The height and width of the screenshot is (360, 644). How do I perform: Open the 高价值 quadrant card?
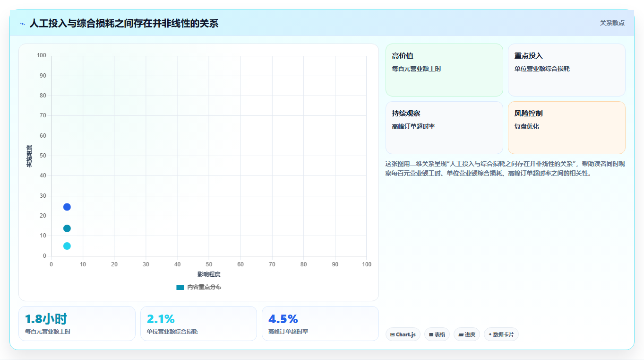tap(444, 70)
